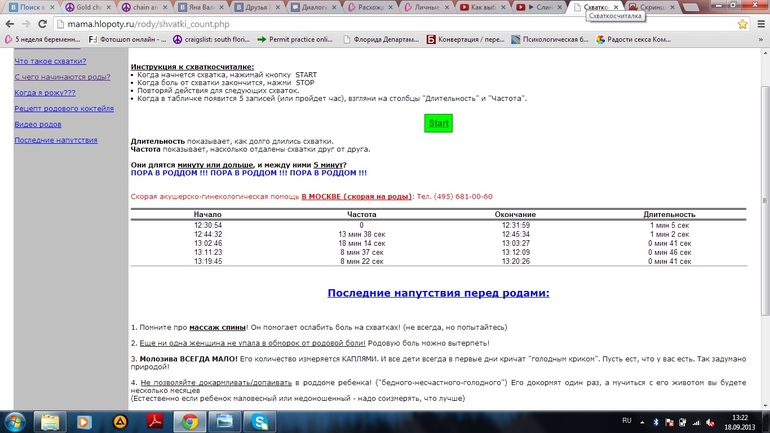Click the 'Еще ни одна женщина' underlined link

pos(252,343)
